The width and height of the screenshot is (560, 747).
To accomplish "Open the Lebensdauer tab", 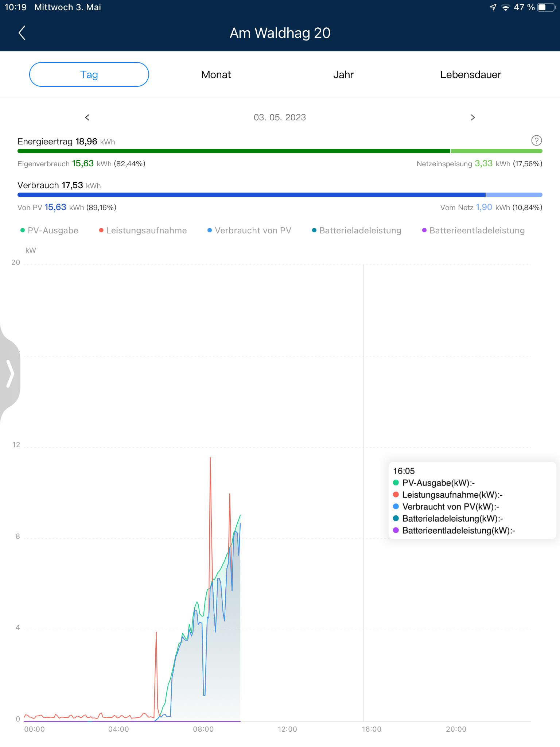I will click(x=470, y=74).
